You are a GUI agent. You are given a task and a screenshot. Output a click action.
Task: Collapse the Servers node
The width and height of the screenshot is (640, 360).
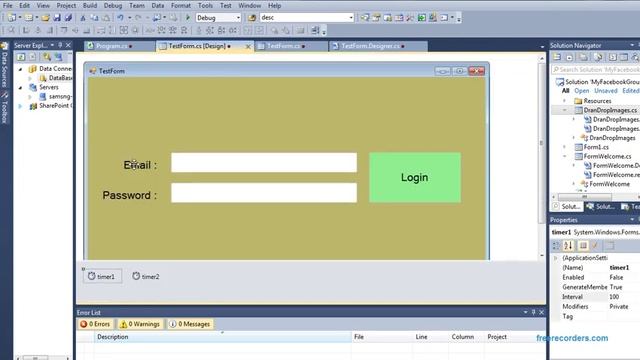20,87
